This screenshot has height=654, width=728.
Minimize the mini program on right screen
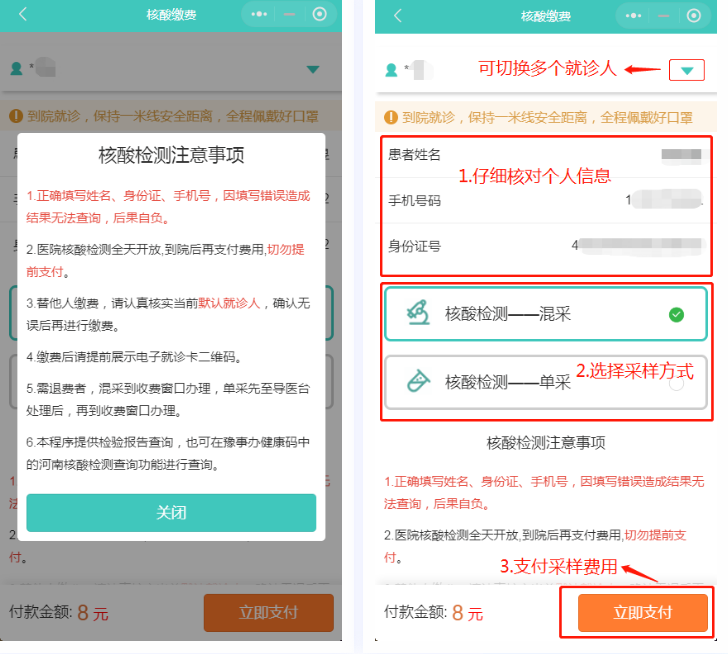pyautogui.click(x=664, y=16)
